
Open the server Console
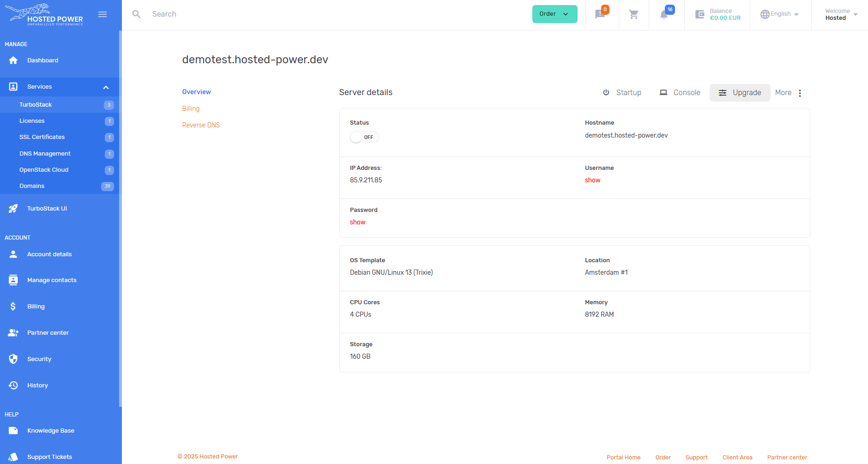680,93
